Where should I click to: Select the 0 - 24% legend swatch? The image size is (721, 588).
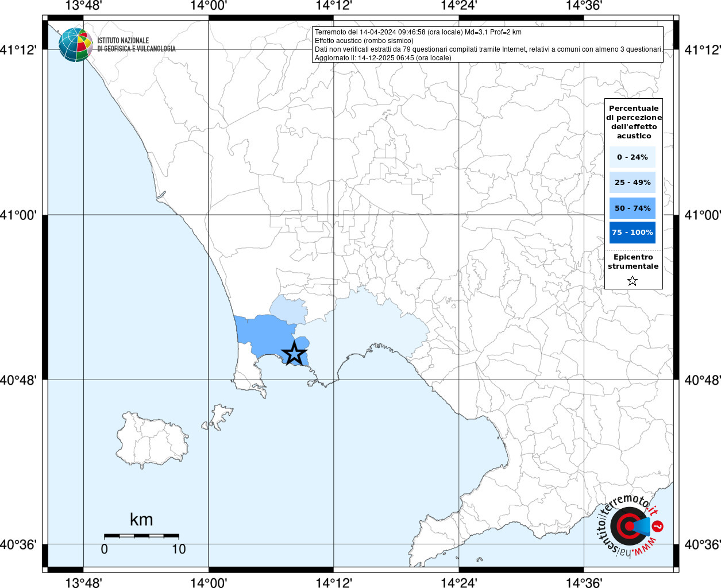tap(633, 157)
